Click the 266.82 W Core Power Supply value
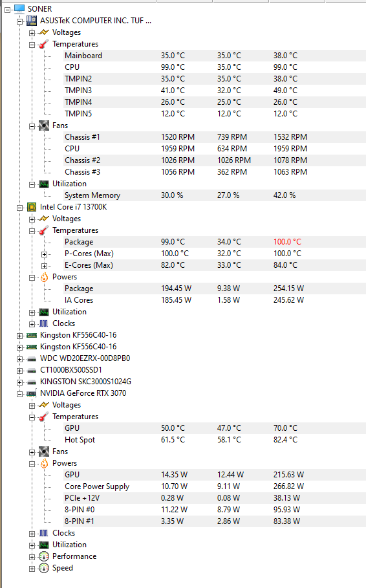 point(289,486)
